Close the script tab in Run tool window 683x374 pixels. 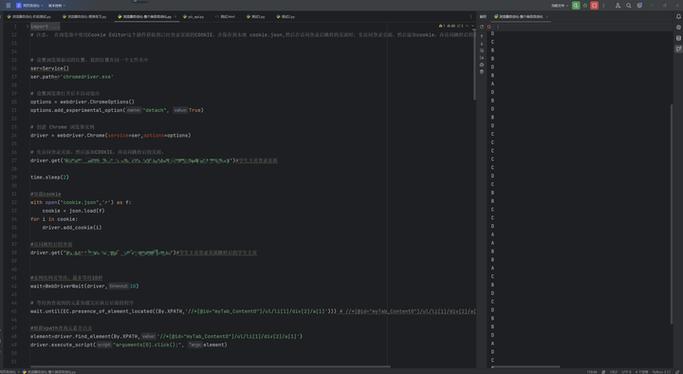[547, 17]
